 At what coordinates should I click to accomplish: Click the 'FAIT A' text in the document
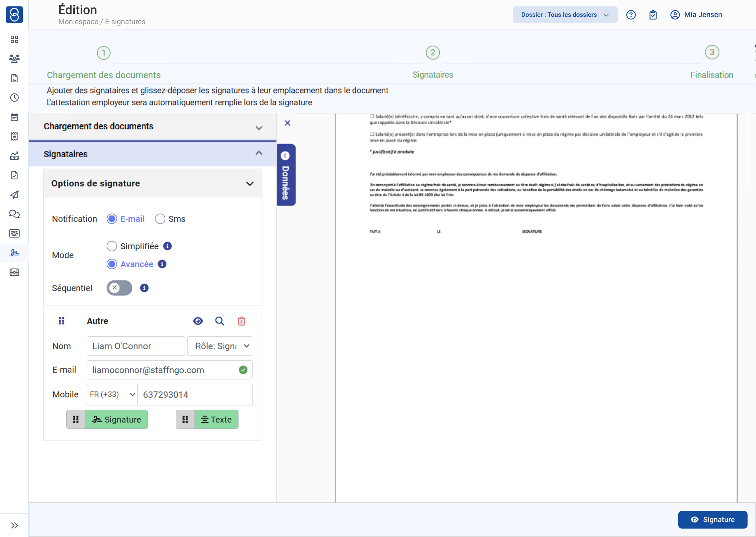[375, 231]
